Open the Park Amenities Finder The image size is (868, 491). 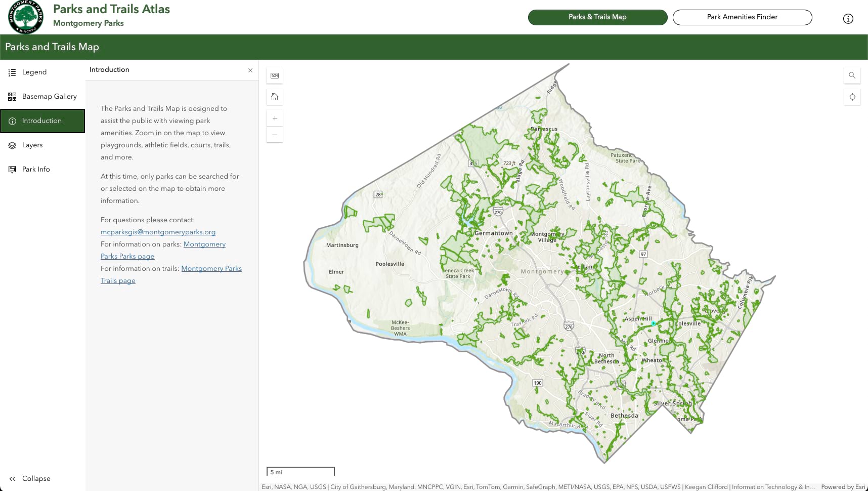click(x=742, y=17)
